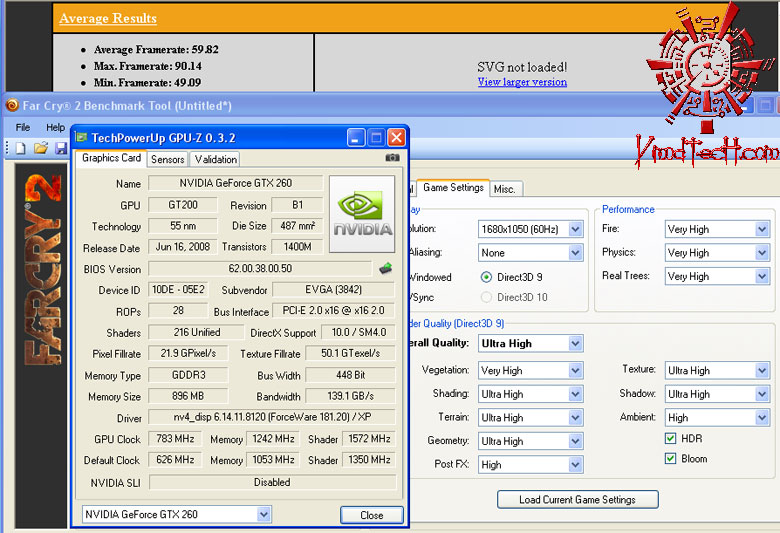Click the NVIDIA SLI field showing Disabled
This screenshot has height=533, width=780.
pos(272,482)
